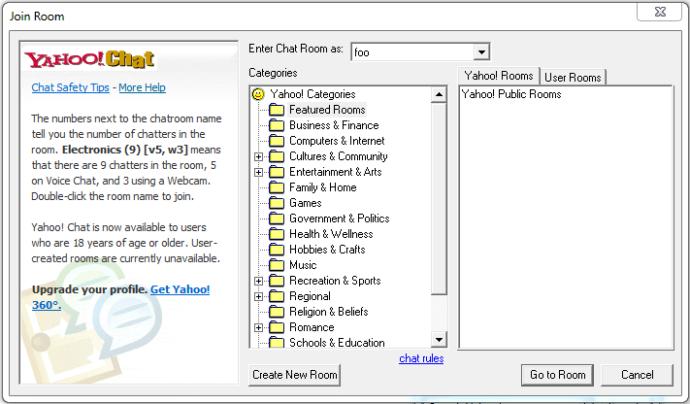Click the categories list scrollbar thumb
The width and height of the screenshot is (690, 404).
439,198
